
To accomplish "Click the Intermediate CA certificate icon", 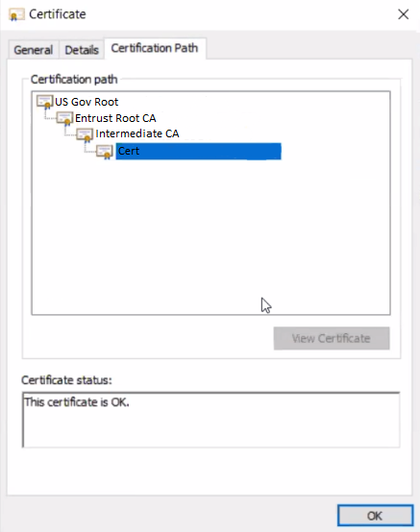I will pos(85,134).
